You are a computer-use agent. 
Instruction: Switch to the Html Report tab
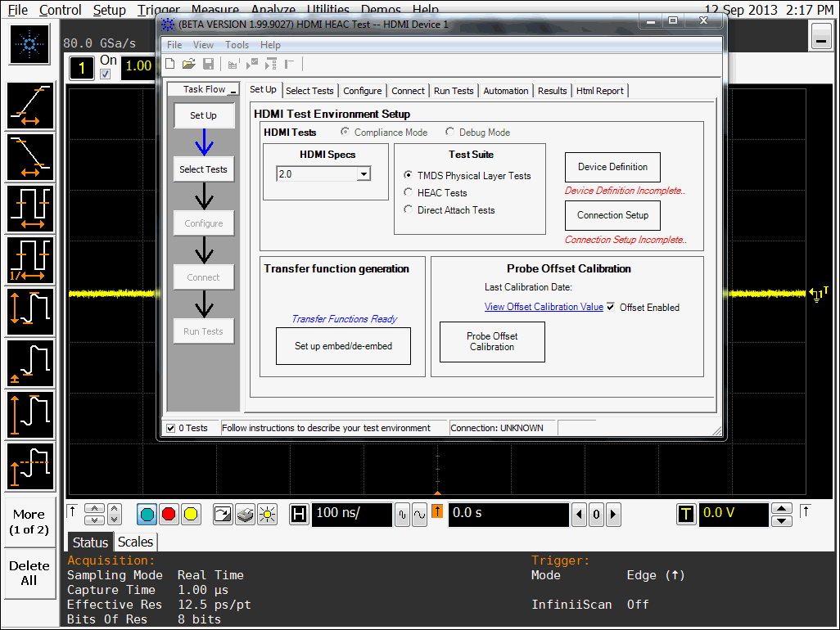(599, 91)
